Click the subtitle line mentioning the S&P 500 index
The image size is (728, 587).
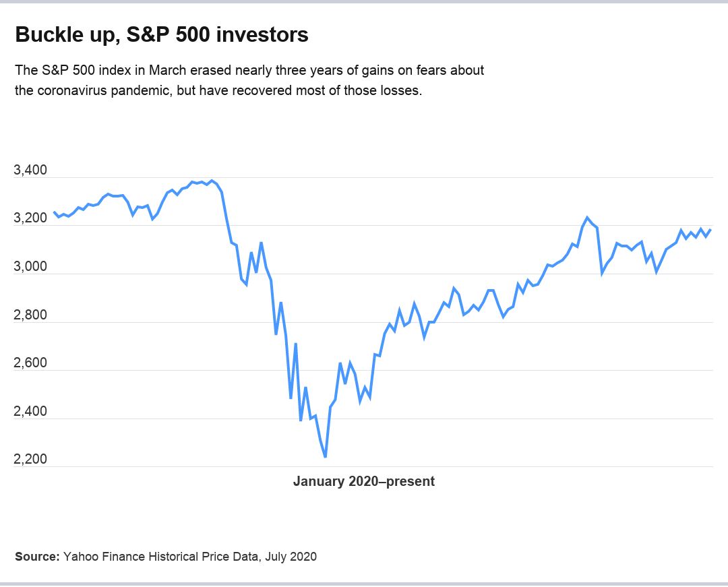(x=249, y=70)
